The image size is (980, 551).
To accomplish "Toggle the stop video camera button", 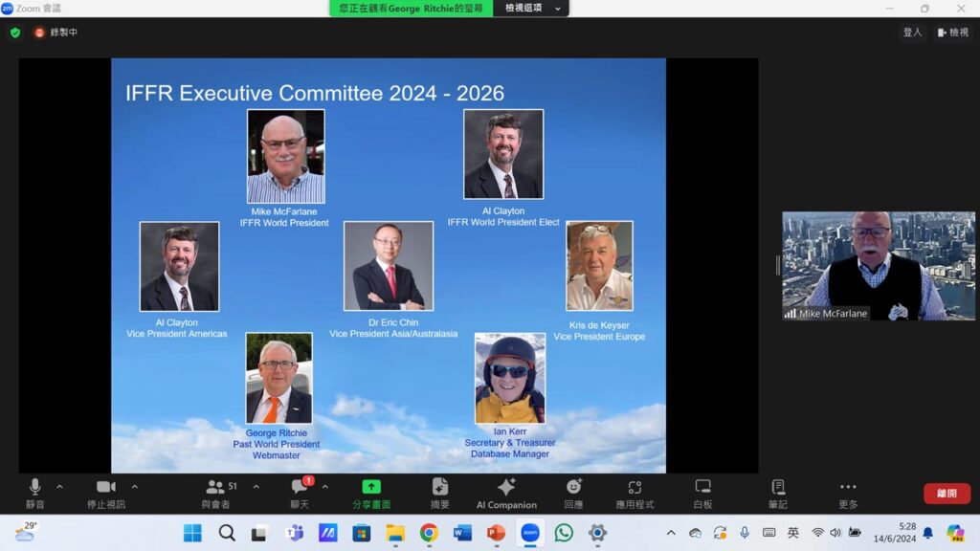I will click(105, 493).
